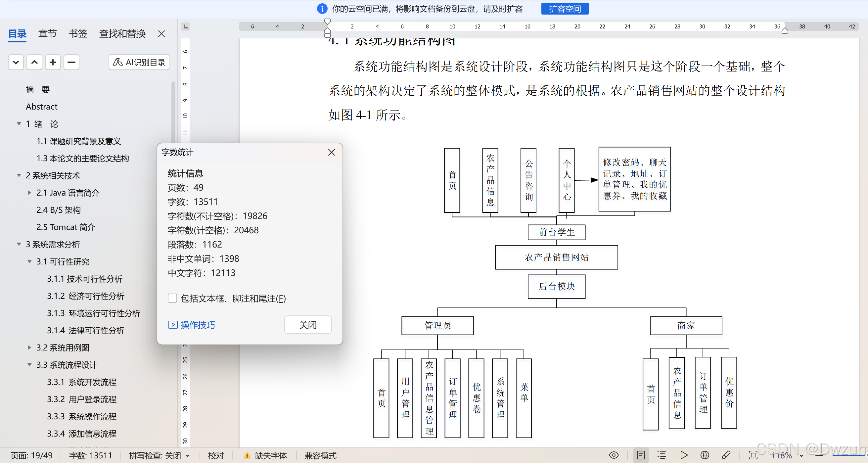Screen dimensions: 868x463
Task: Click the fit-page zoom icon
Action: pyautogui.click(x=753, y=455)
